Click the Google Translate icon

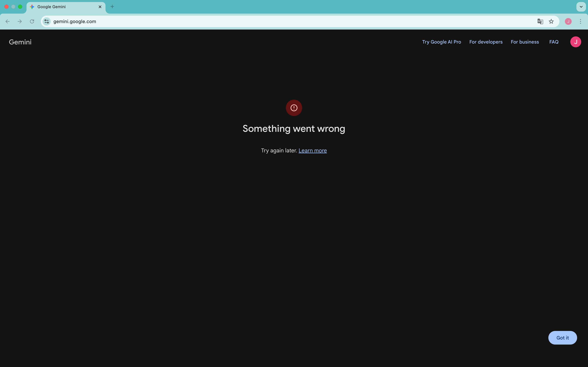pyautogui.click(x=540, y=22)
